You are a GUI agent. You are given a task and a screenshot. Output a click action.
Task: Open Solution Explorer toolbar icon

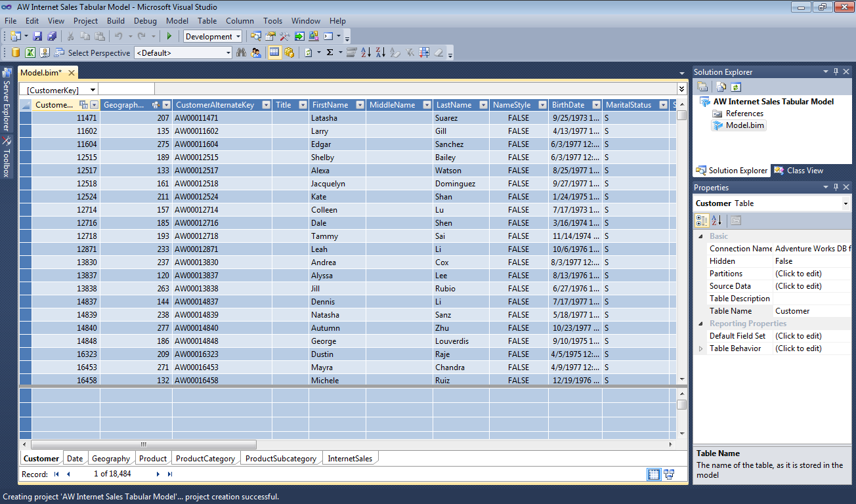pos(256,36)
